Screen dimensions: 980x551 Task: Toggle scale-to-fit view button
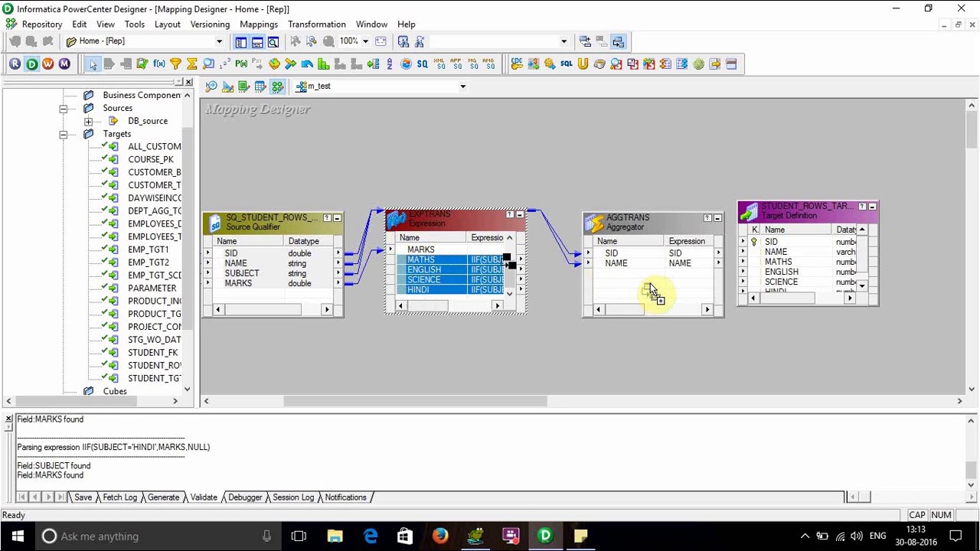381,41
